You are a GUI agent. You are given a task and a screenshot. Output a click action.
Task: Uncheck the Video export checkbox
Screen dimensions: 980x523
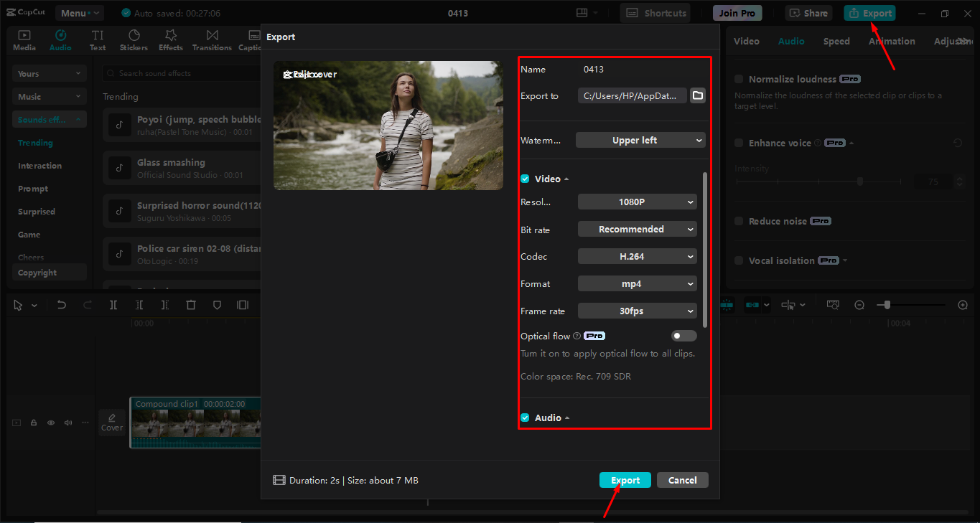tap(523, 178)
